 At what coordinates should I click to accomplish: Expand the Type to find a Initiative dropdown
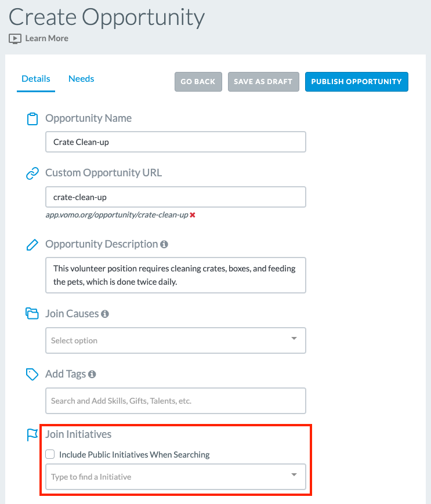(176, 477)
